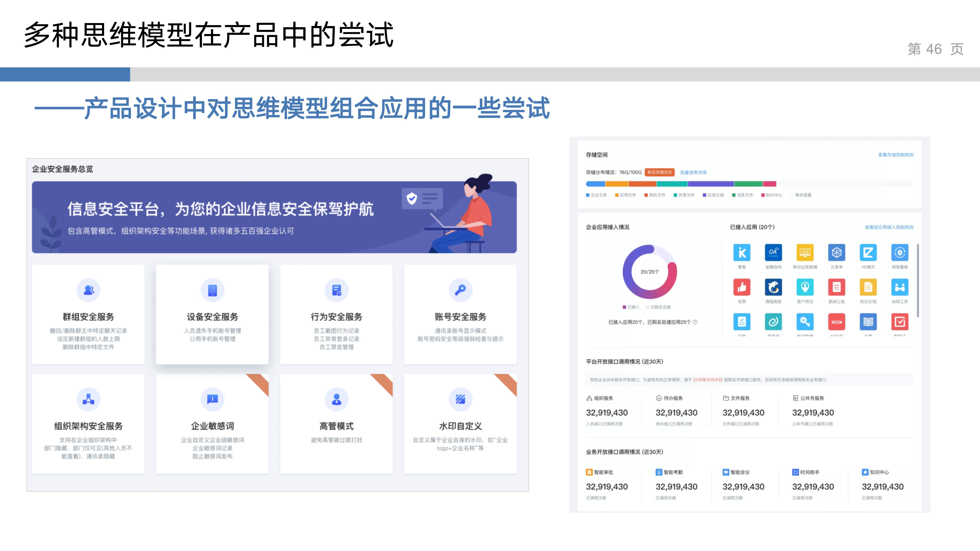This screenshot has width=980, height=551.
Task: Click the 水印自定义 stripes icon
Action: coord(461,399)
